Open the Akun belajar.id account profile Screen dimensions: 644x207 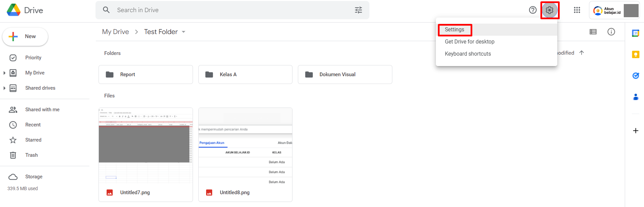[614, 10]
